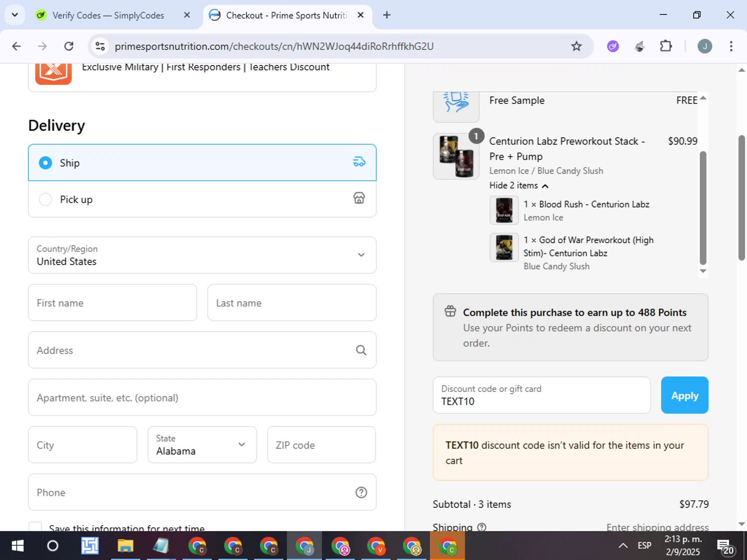Viewport: 747px width, 560px height.
Task: Reload the checkout page
Action: [x=69, y=46]
